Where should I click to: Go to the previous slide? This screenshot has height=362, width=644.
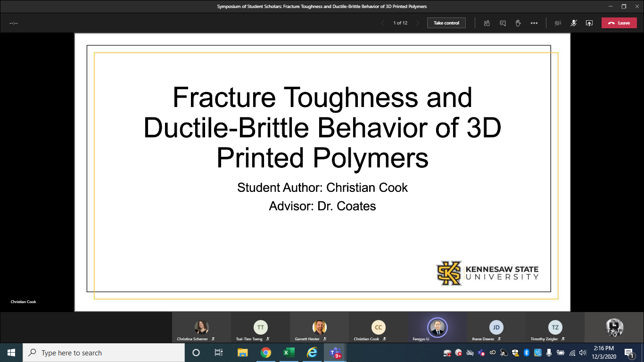[383, 23]
